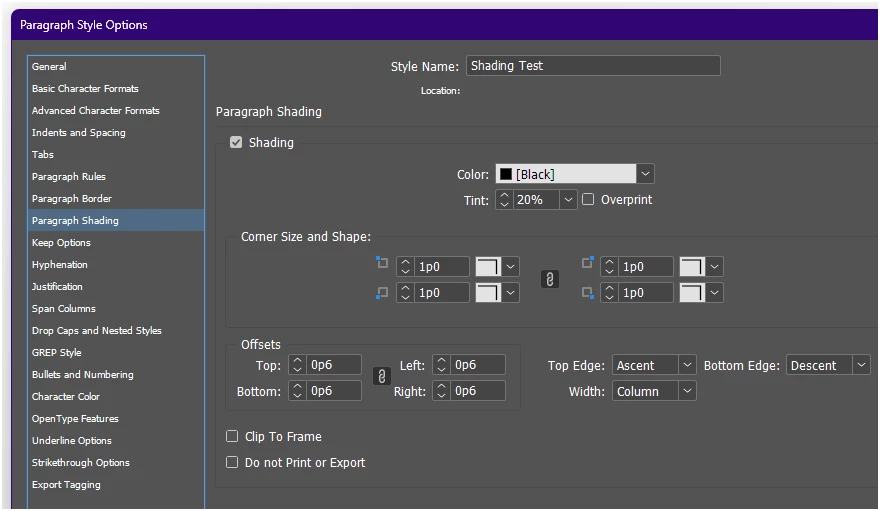Click the Left offset 0p6 field
Screen dimensions: 880x511
click(478, 365)
